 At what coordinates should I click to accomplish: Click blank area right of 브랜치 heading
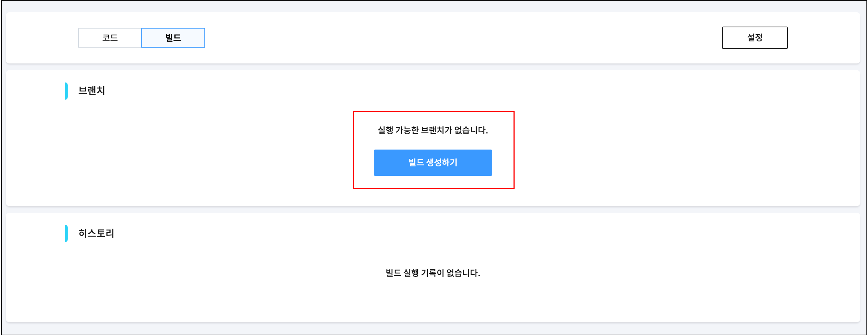(404, 91)
